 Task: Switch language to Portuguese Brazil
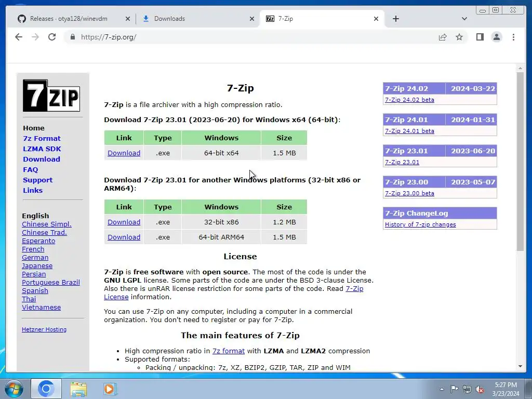point(51,282)
